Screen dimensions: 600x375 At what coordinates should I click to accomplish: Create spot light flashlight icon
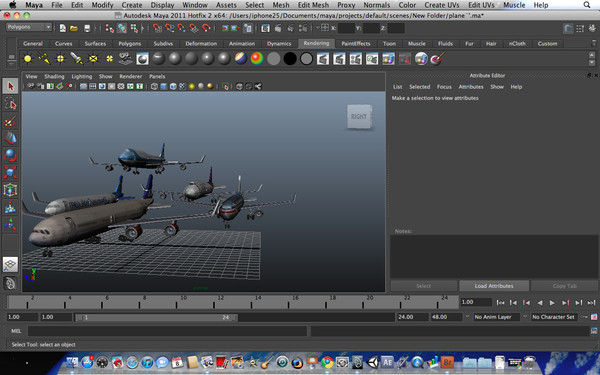[77, 59]
